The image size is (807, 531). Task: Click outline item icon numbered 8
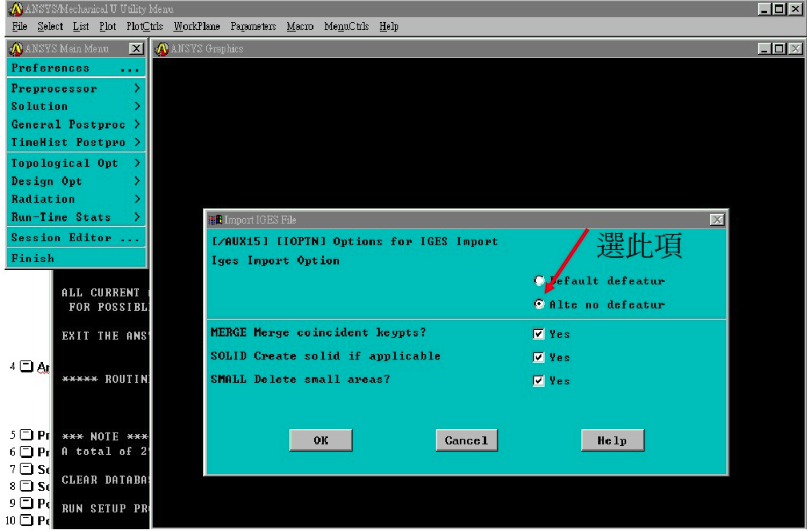[26, 486]
